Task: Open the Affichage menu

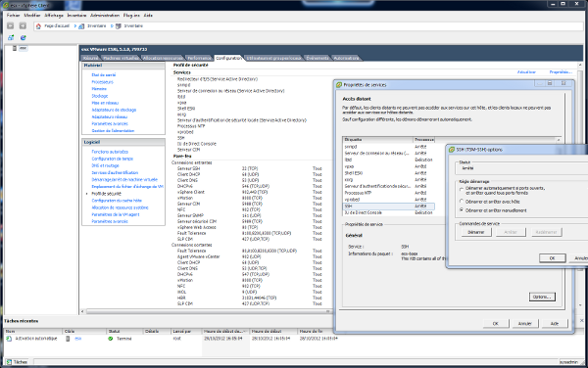Action: pos(54,16)
